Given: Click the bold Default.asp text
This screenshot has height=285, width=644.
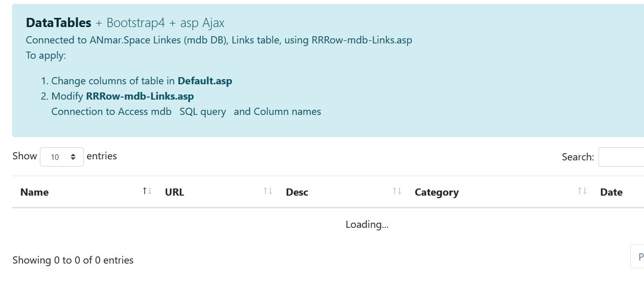Looking at the screenshot, I should [204, 81].
